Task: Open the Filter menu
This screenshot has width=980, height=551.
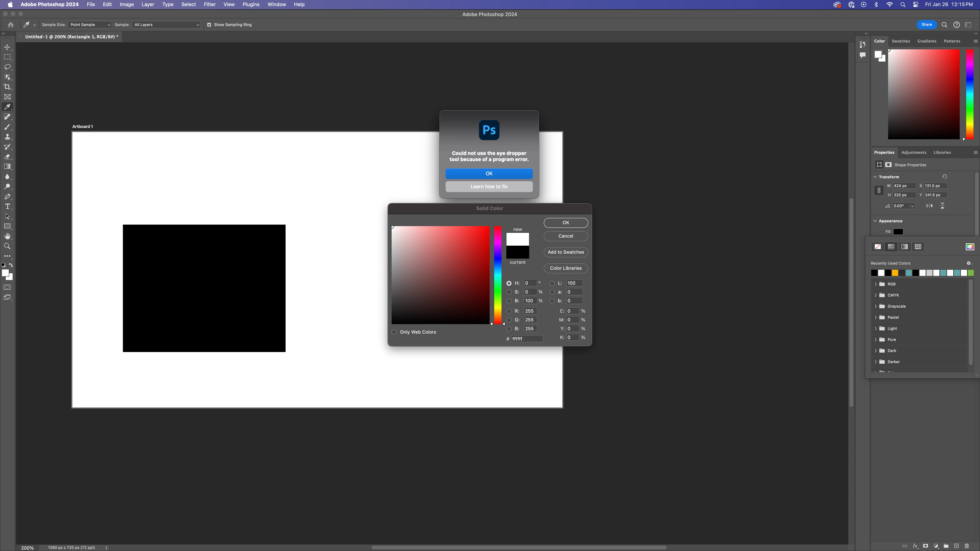Action: [x=209, y=5]
